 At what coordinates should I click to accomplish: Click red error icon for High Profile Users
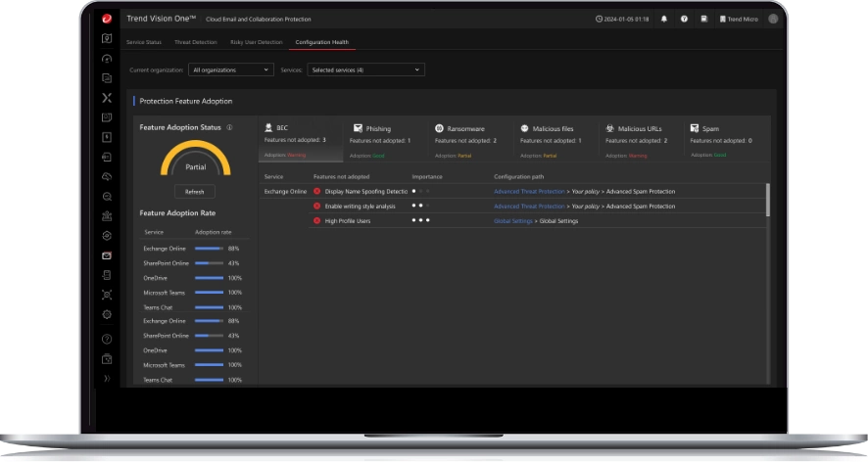pos(316,221)
